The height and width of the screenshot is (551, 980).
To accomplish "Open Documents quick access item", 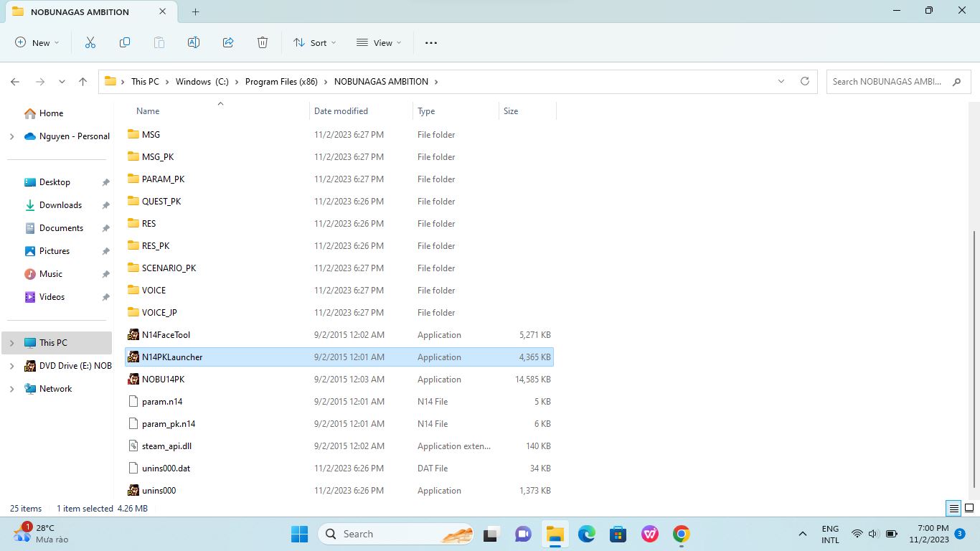I will tap(61, 228).
